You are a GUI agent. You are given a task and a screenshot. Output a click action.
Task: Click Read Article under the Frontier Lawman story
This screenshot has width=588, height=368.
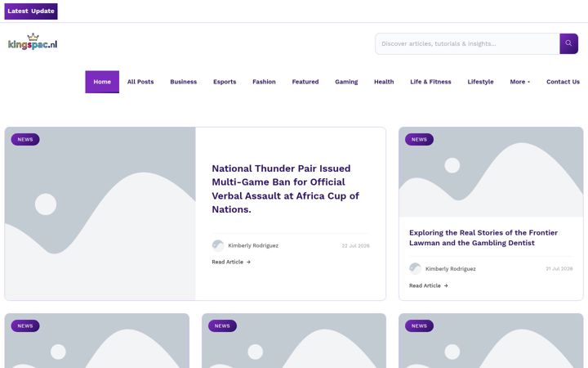[428, 285]
